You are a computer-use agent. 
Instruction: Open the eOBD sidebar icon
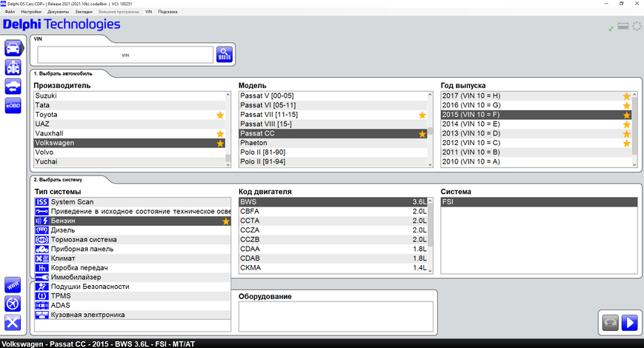(13, 105)
